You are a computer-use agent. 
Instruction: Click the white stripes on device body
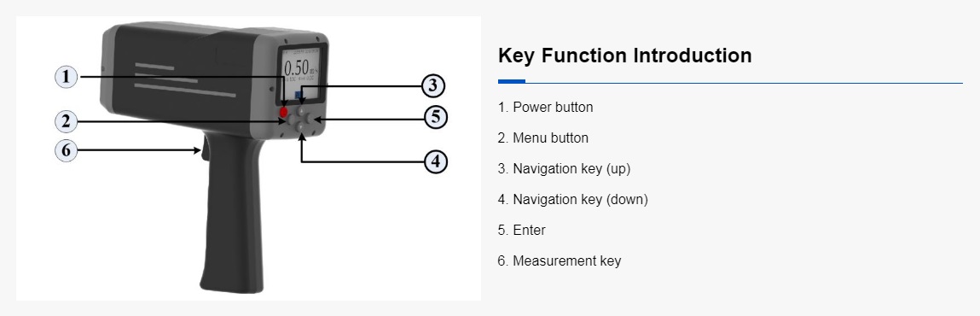click(185, 79)
